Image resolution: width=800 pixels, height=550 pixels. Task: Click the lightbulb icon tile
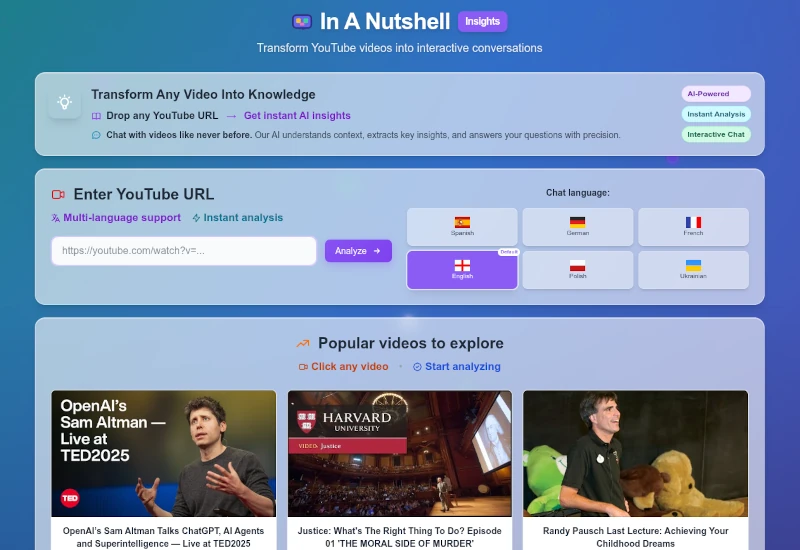point(65,102)
